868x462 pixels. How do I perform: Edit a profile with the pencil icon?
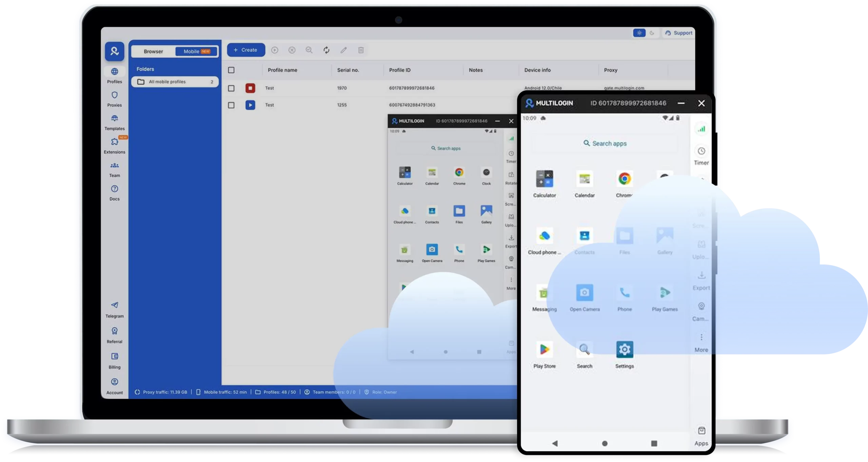click(x=343, y=50)
